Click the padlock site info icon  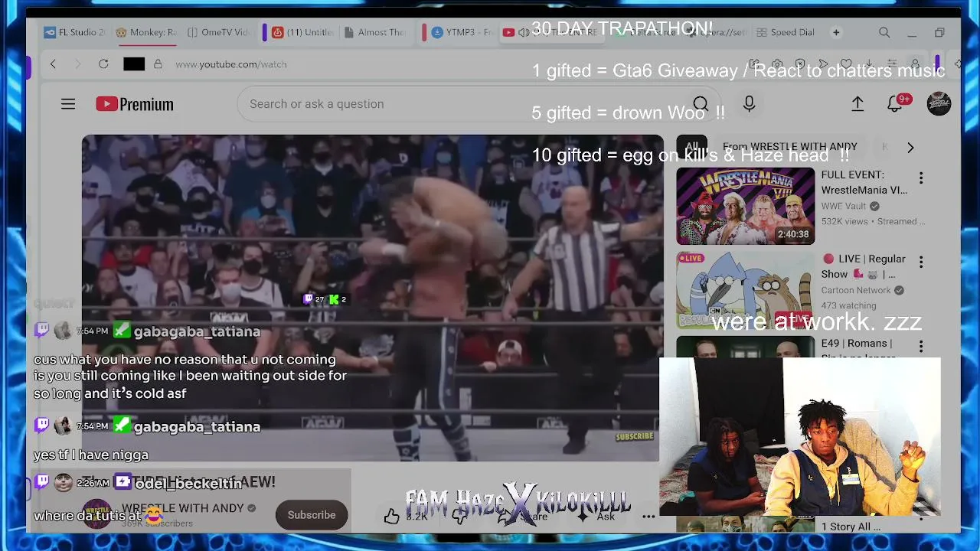pos(158,64)
